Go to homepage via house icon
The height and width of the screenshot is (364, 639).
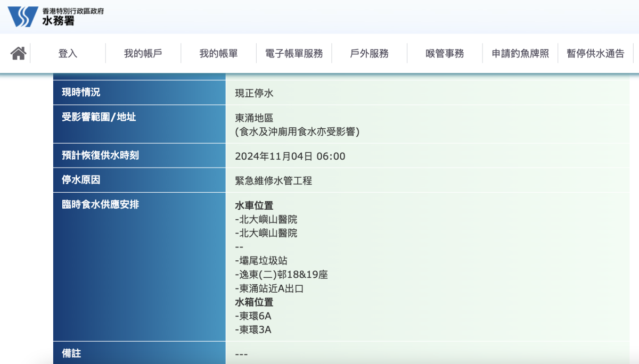tap(18, 53)
